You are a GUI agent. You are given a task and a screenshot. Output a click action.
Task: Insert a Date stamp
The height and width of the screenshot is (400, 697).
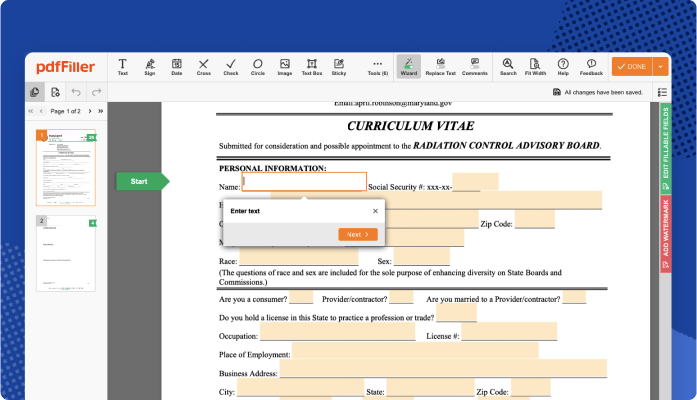(x=177, y=67)
